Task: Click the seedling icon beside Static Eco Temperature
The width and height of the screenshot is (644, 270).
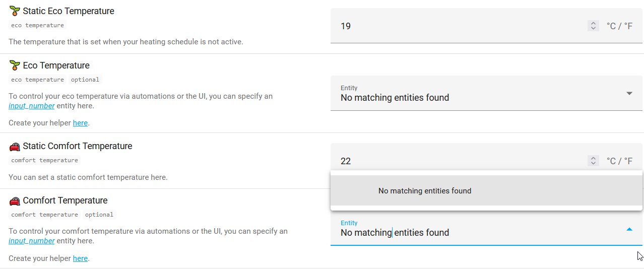Action: pyautogui.click(x=15, y=11)
